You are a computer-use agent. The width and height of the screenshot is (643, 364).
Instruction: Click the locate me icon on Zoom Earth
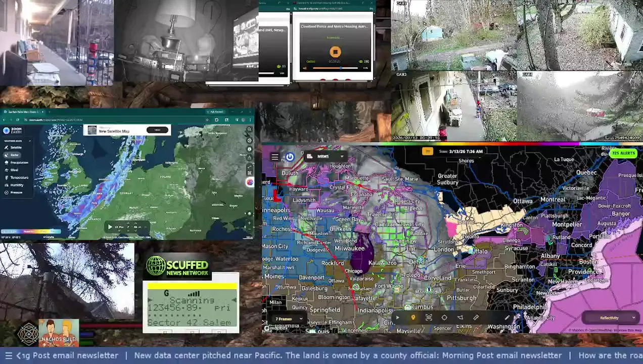250,213
